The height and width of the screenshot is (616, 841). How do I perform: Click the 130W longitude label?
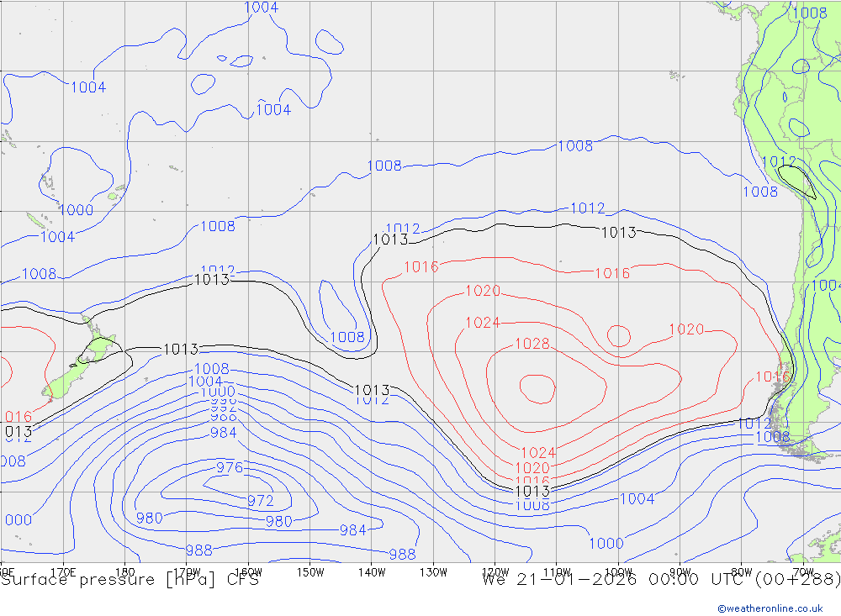point(433,572)
